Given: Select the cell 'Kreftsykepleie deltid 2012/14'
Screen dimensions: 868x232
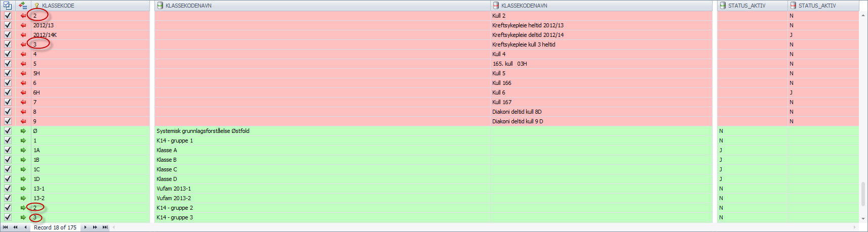Looking at the screenshot, I should click(x=602, y=35).
